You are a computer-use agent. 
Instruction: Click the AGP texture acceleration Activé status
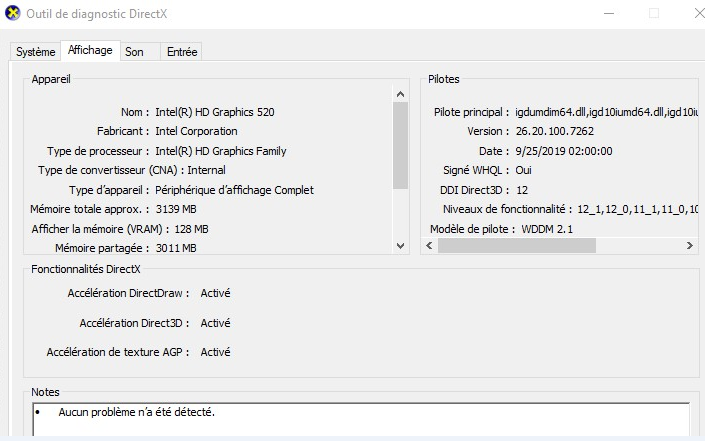point(215,352)
